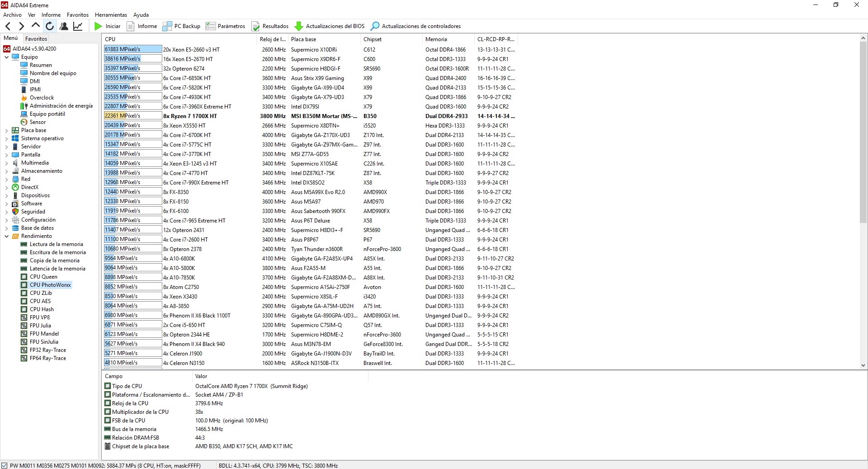Expand the Almacenamiento tree node
This screenshot has width=868, height=469.
(6, 171)
